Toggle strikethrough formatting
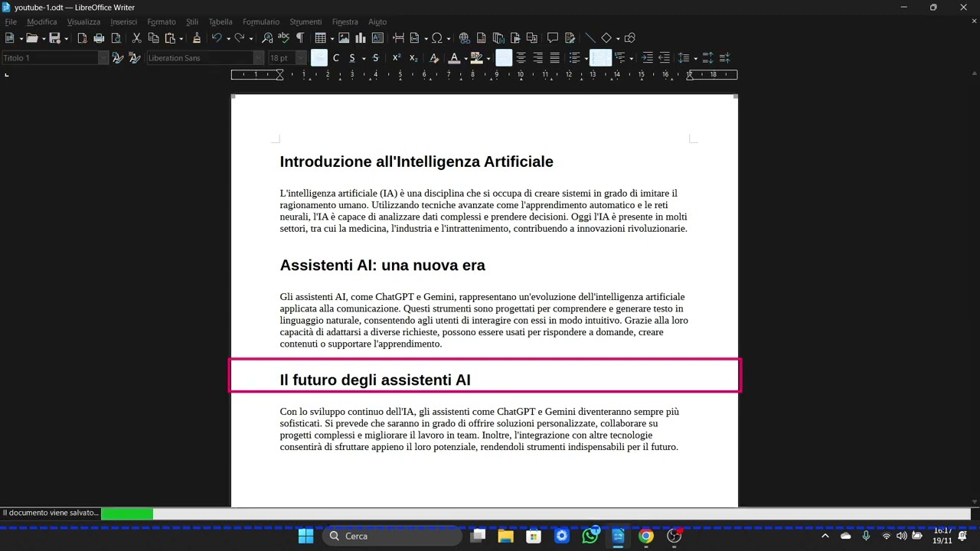The image size is (980, 551). [375, 57]
